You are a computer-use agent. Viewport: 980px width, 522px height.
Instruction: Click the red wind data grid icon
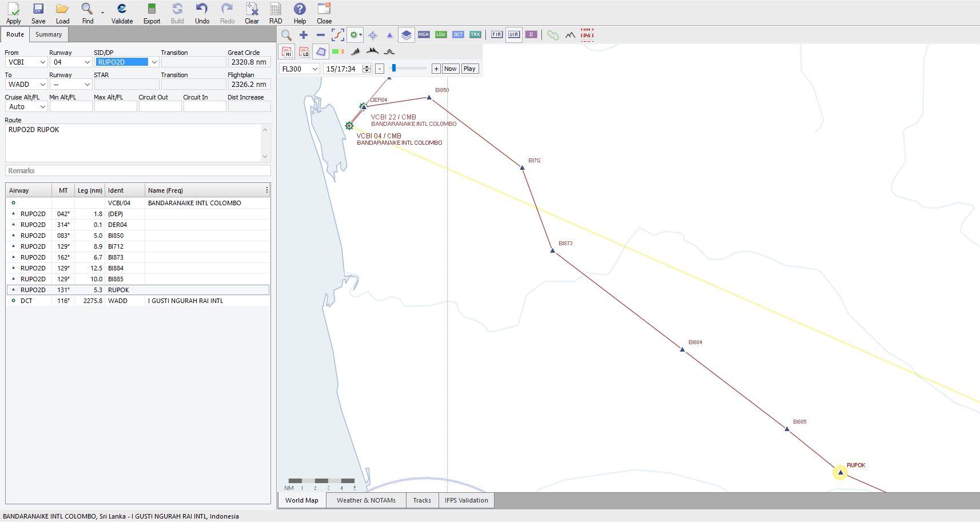tap(587, 35)
